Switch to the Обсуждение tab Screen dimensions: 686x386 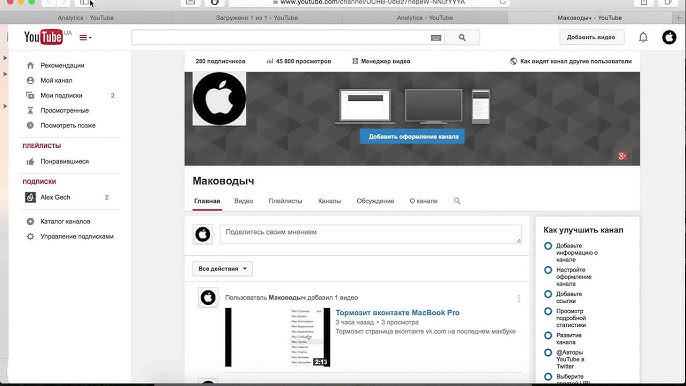(x=375, y=201)
